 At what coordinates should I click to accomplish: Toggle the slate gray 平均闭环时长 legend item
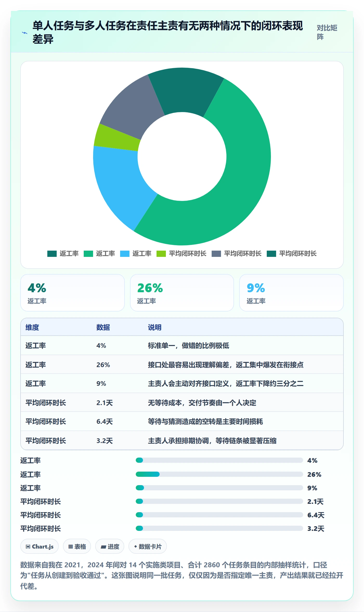pos(236,254)
